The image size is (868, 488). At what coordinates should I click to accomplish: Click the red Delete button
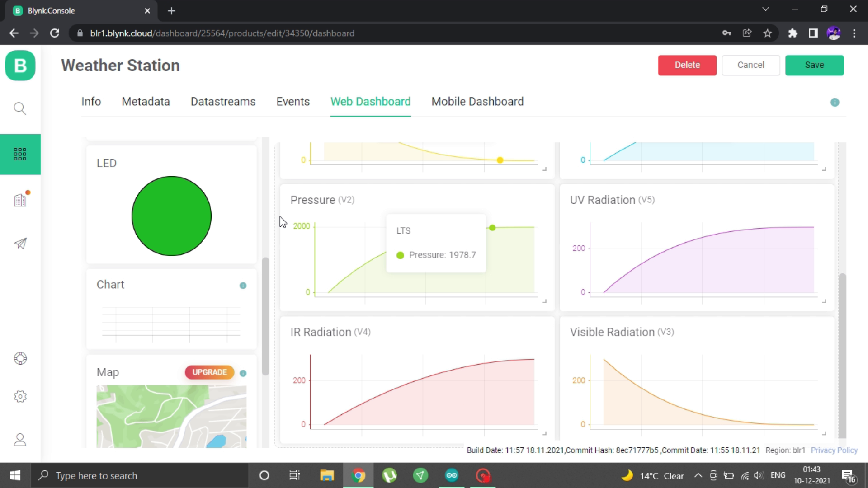pos(687,65)
